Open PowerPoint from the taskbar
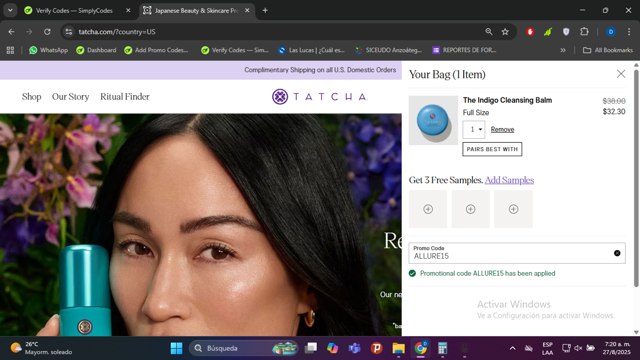This screenshot has height=360, width=640. pyautogui.click(x=377, y=348)
